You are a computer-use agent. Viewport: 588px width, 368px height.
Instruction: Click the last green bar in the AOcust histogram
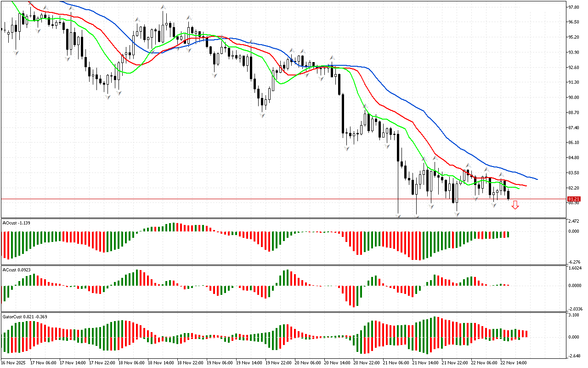click(x=508, y=235)
